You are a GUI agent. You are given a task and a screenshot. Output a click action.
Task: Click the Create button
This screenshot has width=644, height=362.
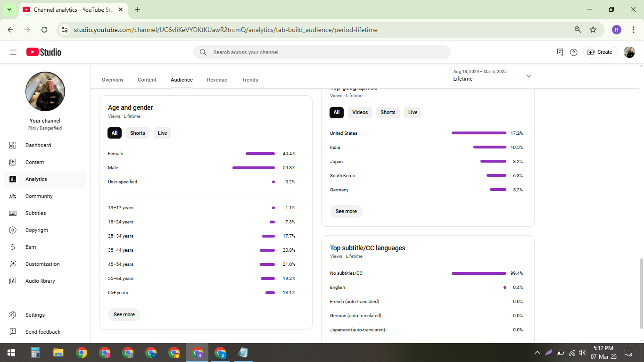(600, 52)
